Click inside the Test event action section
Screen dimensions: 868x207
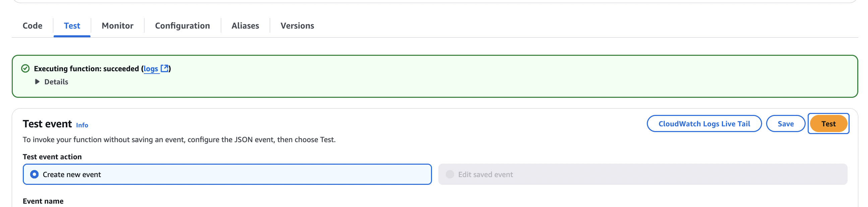52,156
